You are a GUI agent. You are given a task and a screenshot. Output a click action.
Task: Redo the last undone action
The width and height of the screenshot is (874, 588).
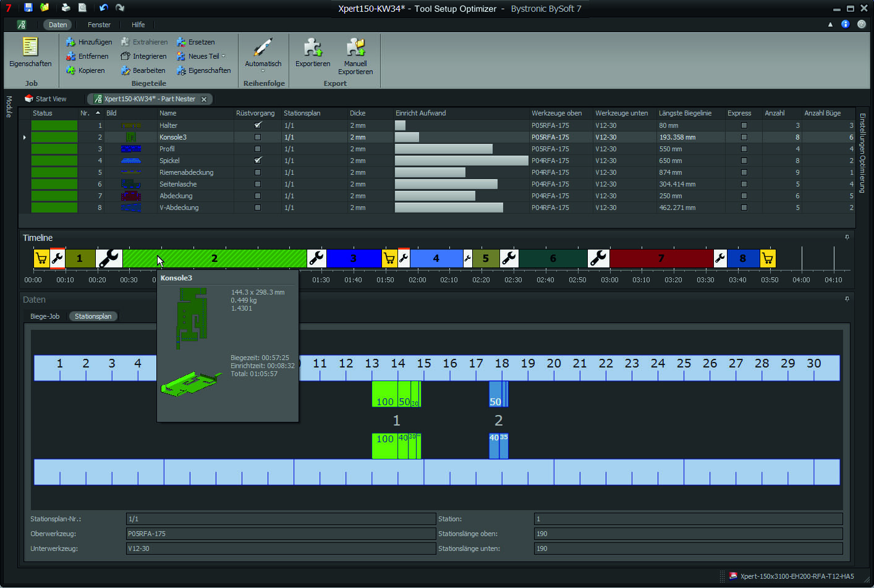tap(120, 7)
